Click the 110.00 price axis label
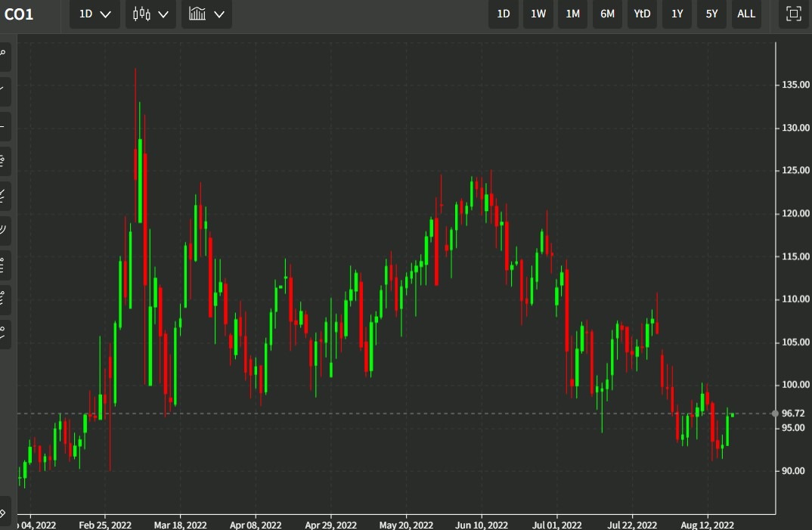 [x=795, y=299]
